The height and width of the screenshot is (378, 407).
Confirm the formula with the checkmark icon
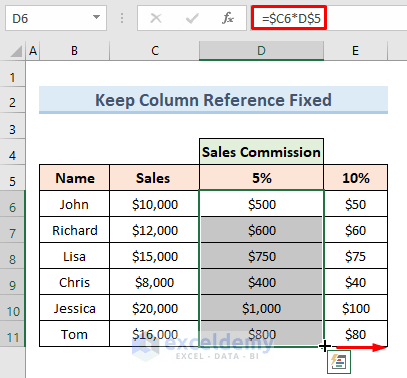point(192,18)
